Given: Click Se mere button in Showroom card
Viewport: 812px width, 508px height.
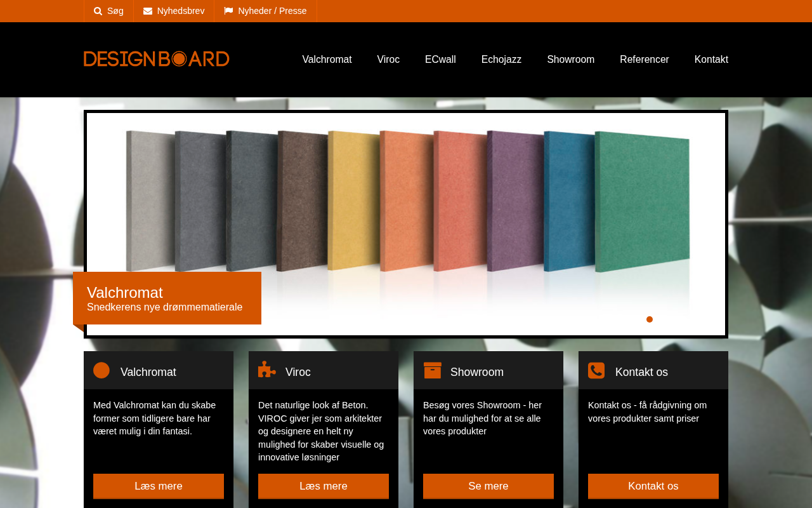Looking at the screenshot, I should pos(488,486).
